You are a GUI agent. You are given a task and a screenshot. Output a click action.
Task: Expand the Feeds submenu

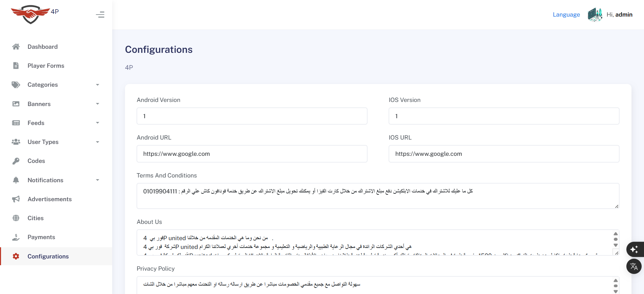click(98, 123)
